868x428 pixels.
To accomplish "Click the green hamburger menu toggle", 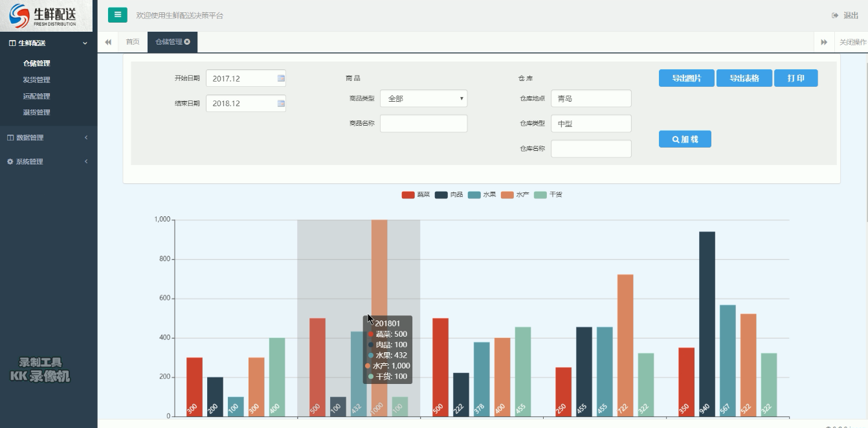I will [117, 15].
